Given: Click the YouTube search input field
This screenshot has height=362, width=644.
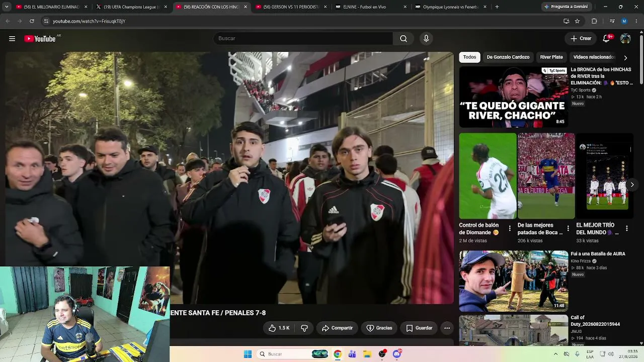Looking at the screenshot, I should click(303, 39).
